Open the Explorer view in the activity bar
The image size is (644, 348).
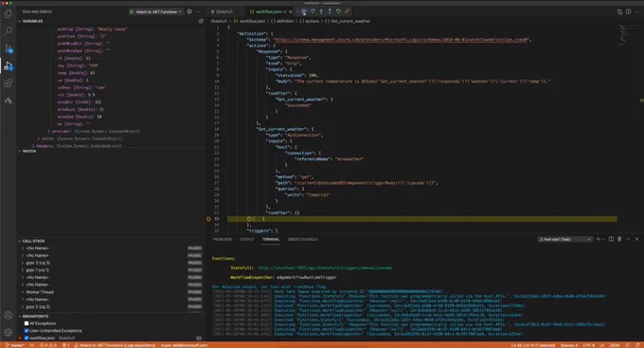9,14
